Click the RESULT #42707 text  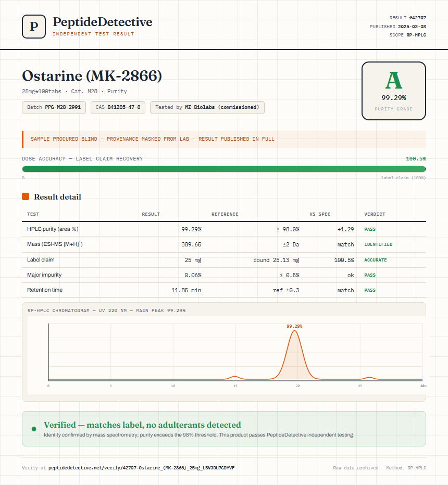pyautogui.click(x=408, y=18)
